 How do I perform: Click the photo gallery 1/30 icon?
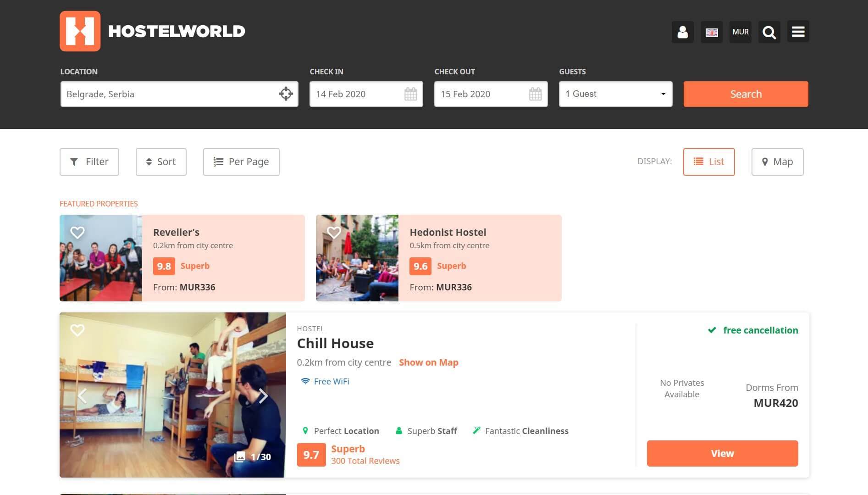tap(239, 456)
